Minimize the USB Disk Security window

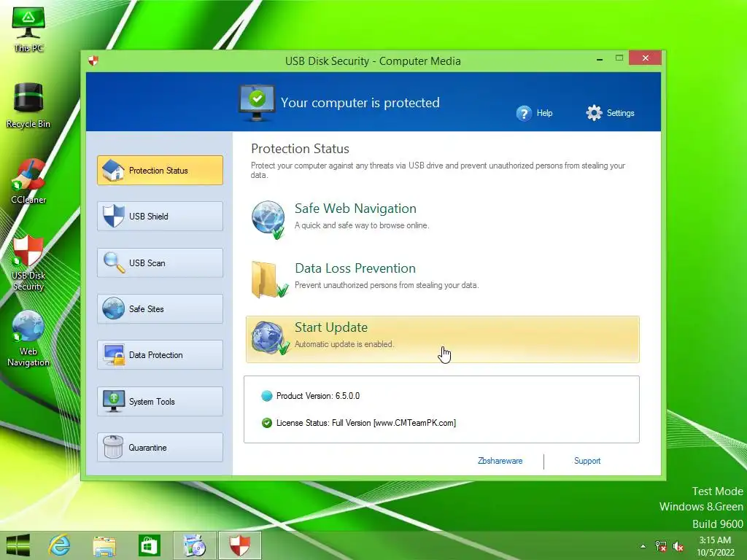600,58
